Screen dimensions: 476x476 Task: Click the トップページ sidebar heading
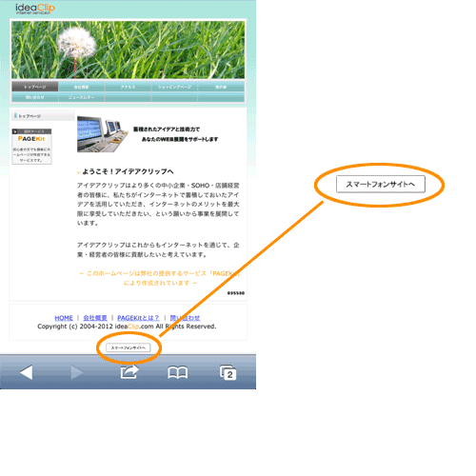point(43,116)
